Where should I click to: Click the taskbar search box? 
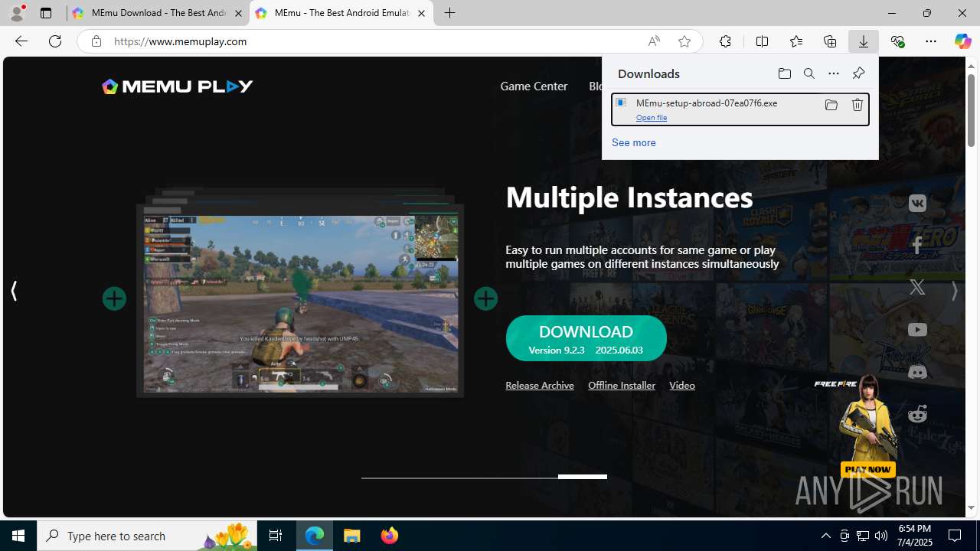[x=145, y=536]
